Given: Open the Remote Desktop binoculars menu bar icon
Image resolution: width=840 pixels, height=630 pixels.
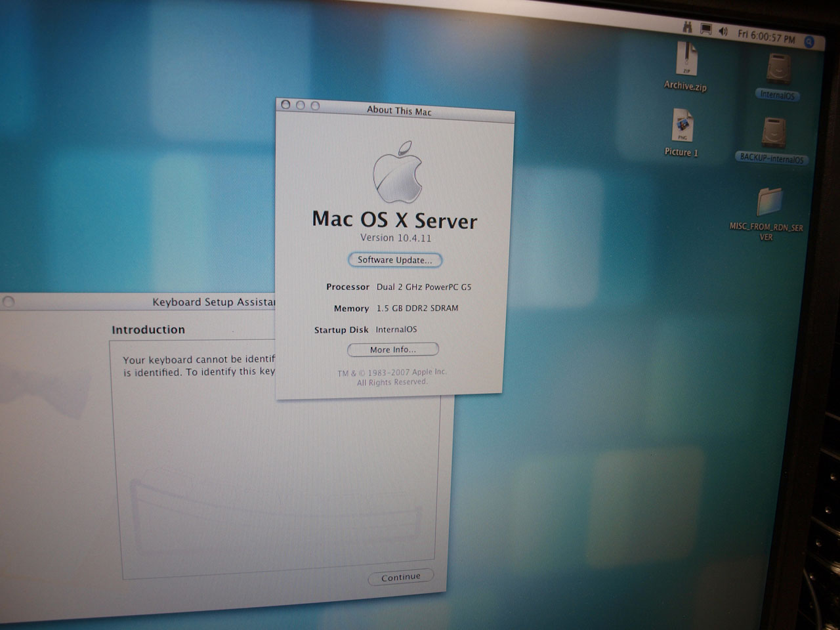Looking at the screenshot, I should [x=687, y=27].
